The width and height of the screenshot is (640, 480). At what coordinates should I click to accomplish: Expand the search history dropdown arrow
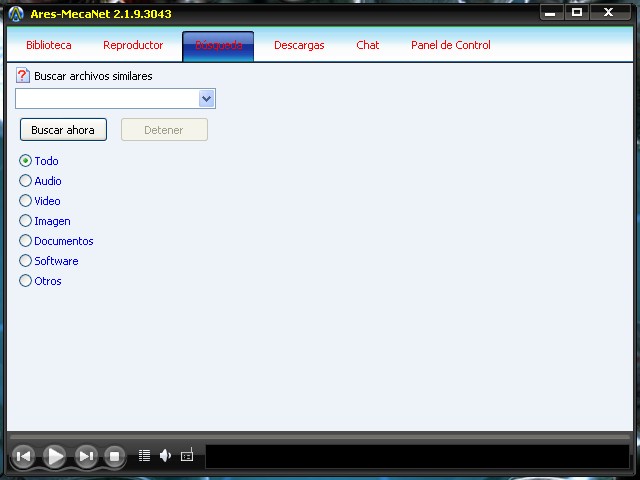[207, 99]
